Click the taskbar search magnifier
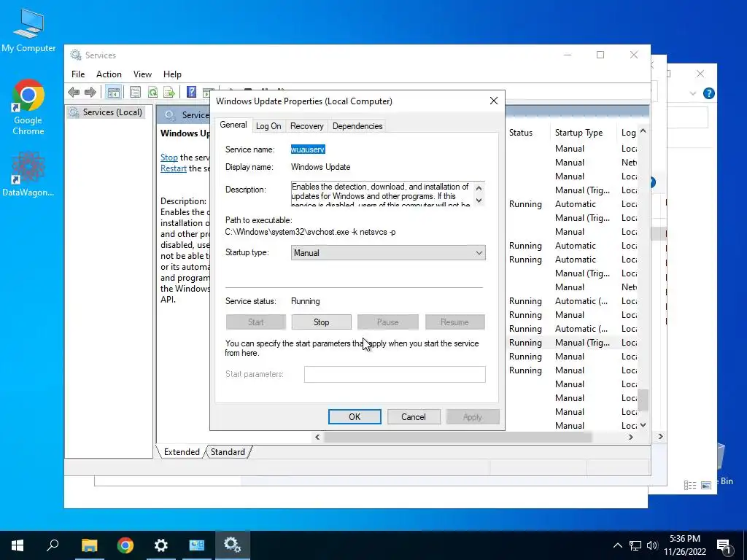The width and height of the screenshot is (747, 560). (53, 545)
